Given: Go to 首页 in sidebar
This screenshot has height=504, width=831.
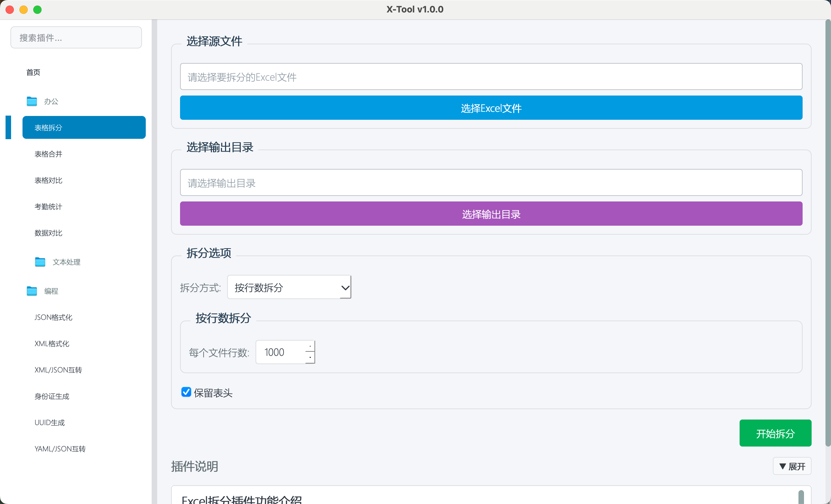Looking at the screenshot, I should (x=33, y=72).
